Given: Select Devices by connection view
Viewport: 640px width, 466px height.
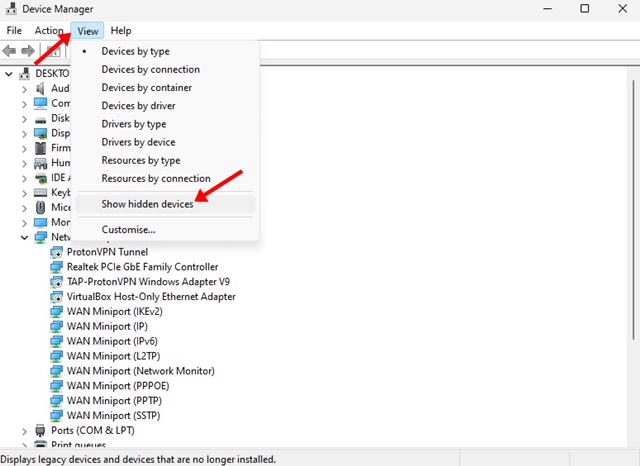Looking at the screenshot, I should click(150, 70).
